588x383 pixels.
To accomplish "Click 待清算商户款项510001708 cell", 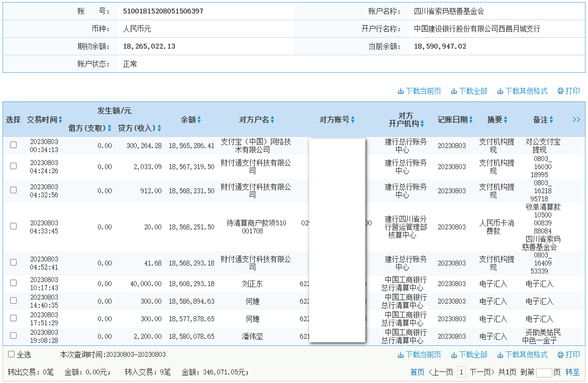I will pos(256,227).
